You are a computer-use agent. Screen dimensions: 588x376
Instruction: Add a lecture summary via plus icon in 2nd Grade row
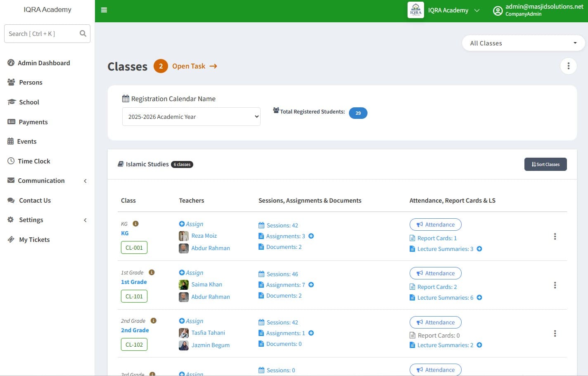click(x=479, y=345)
